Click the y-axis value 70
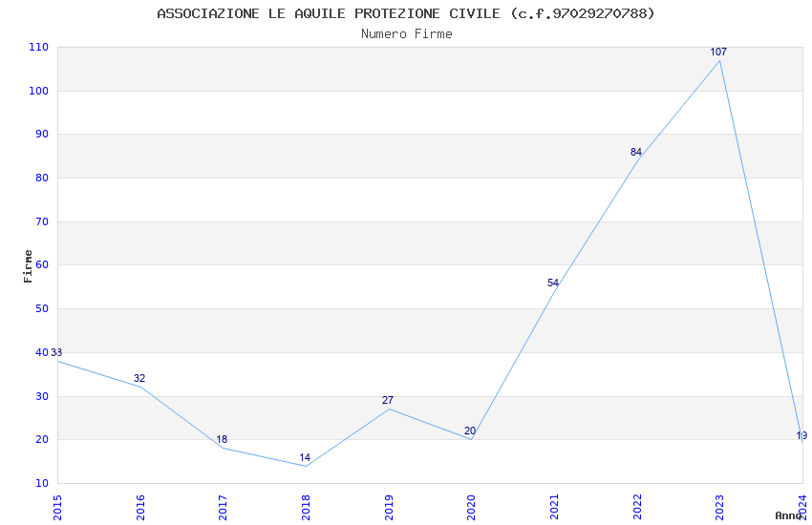Screen dimensions: 812x525 (x=42, y=221)
